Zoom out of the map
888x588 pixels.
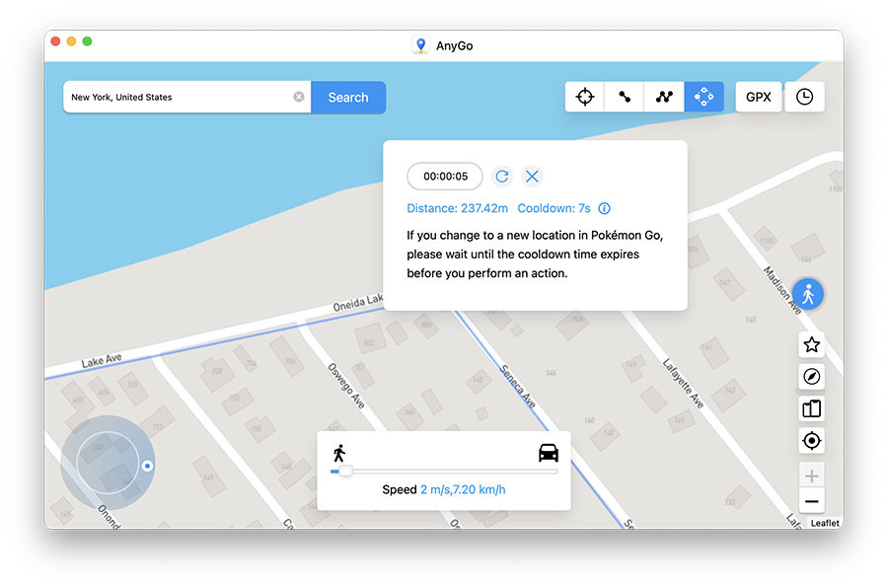(811, 502)
